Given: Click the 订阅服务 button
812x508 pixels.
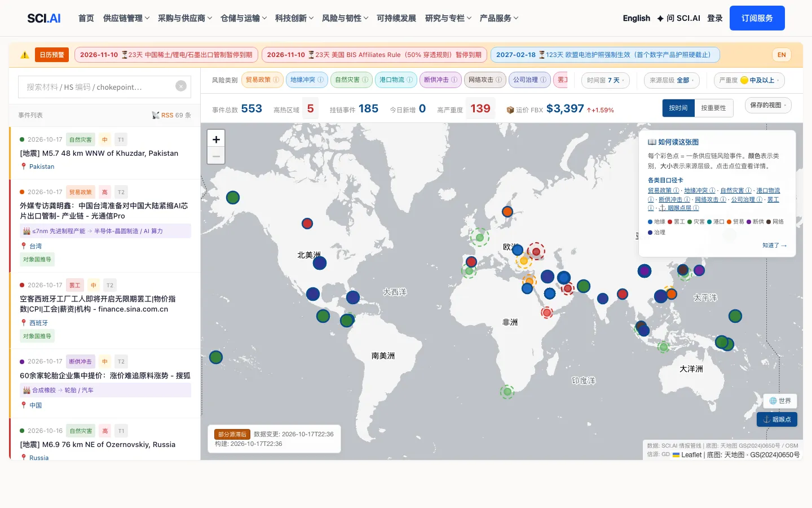Looking at the screenshot, I should click(x=757, y=18).
